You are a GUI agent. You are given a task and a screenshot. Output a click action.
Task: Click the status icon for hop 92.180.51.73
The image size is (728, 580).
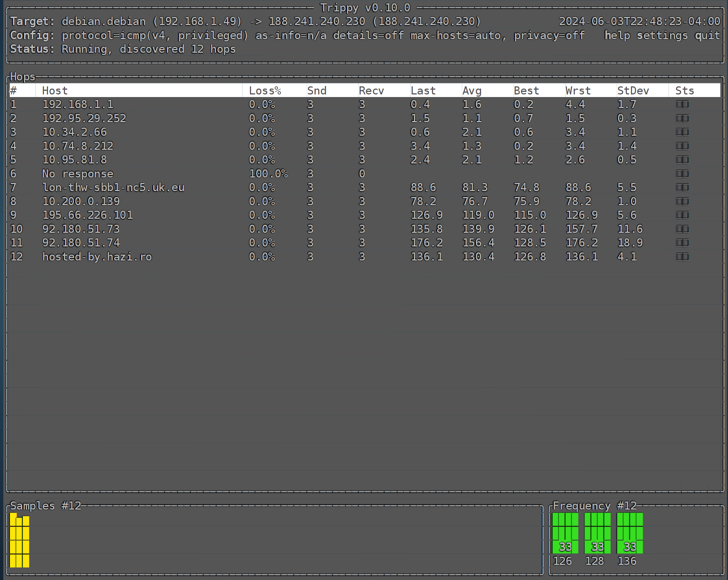682,229
